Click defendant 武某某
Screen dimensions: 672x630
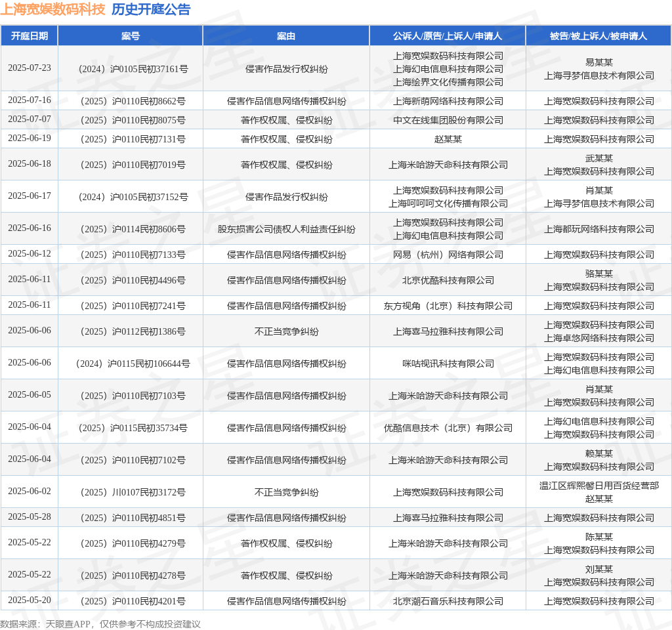click(599, 159)
